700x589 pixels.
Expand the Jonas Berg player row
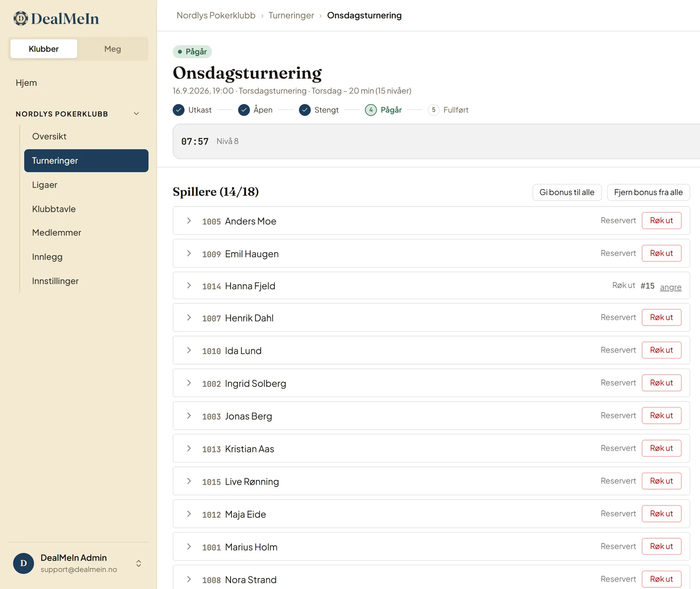[189, 415]
